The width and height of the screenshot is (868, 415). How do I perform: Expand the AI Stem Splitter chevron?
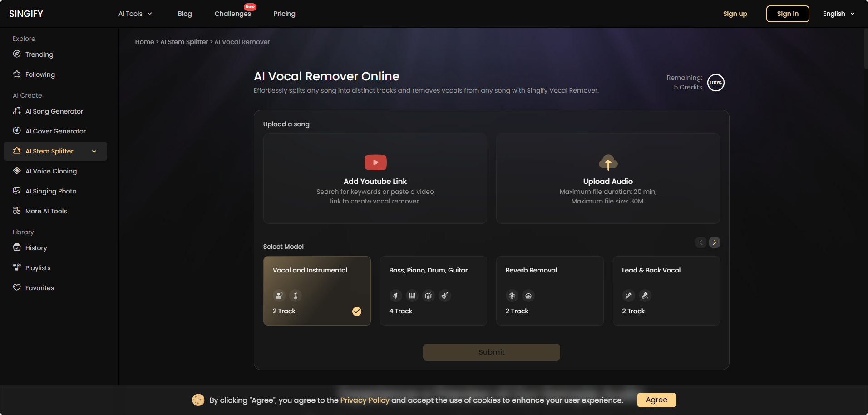(x=94, y=151)
